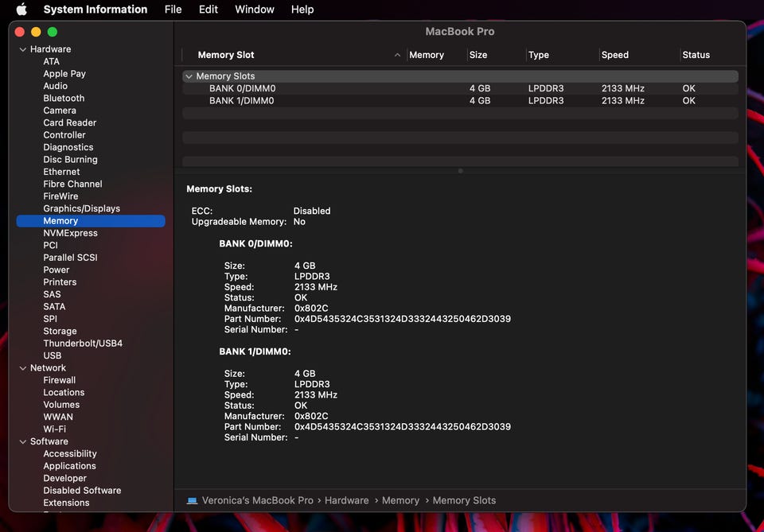Sort by the Speed column header
Image resolution: width=764 pixels, height=532 pixels.
[615, 55]
